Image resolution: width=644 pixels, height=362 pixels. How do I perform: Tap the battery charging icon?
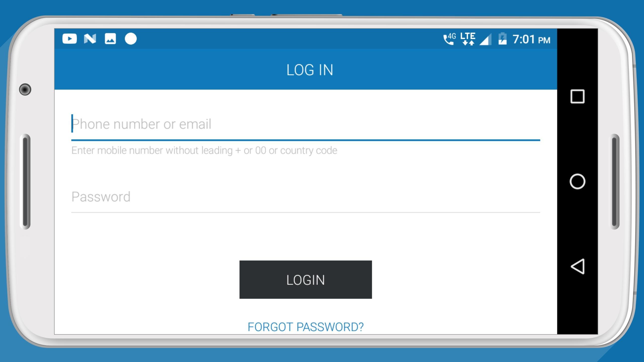(502, 39)
